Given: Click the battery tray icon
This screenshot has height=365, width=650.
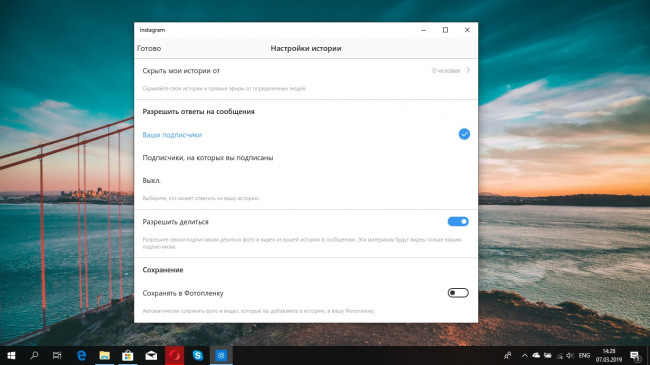Looking at the screenshot, I should point(548,355).
